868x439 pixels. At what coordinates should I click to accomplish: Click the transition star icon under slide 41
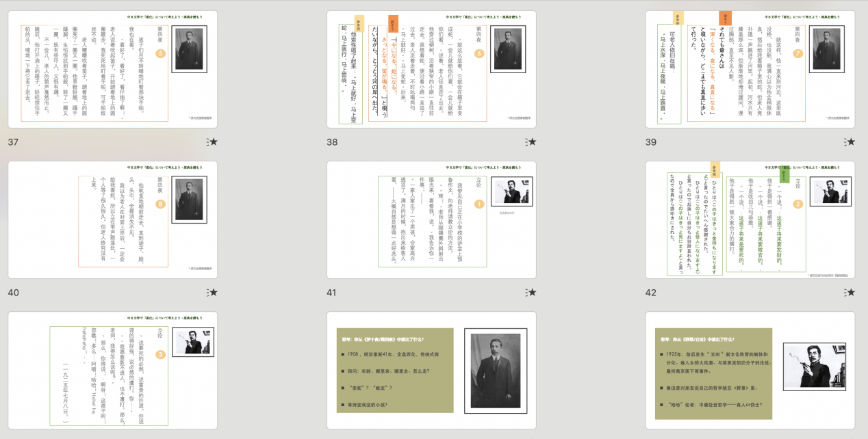[x=531, y=293]
